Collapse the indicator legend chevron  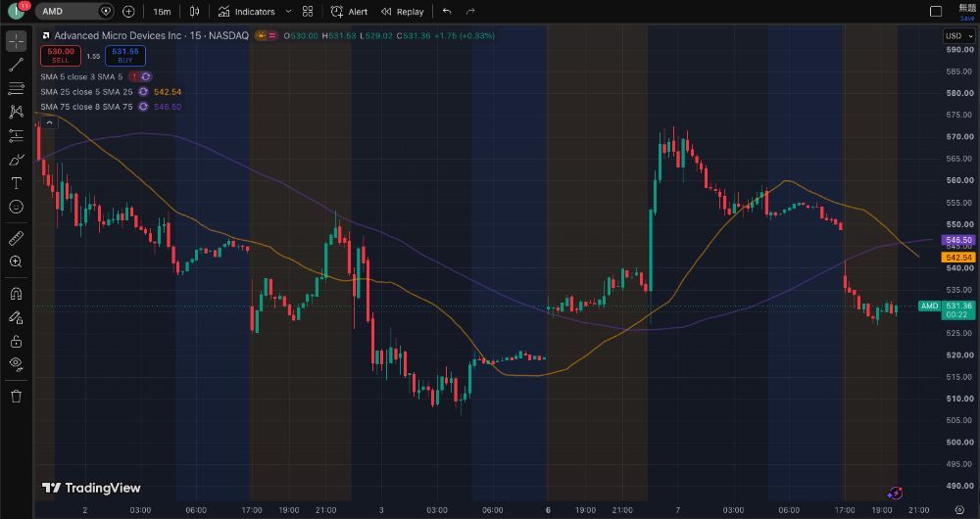(x=49, y=122)
